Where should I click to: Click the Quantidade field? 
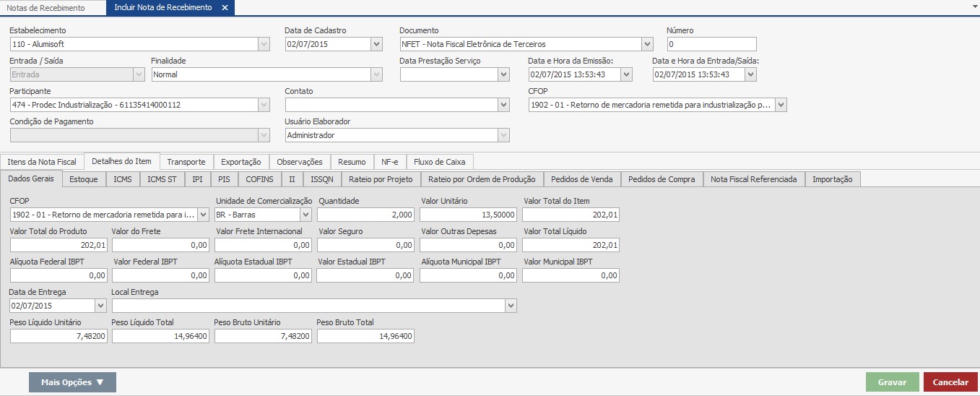(365, 215)
